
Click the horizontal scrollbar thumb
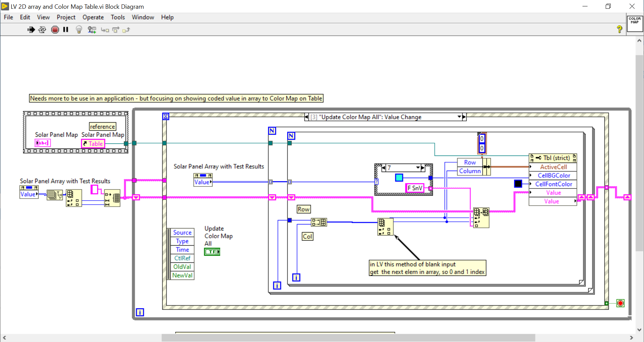pos(348,338)
